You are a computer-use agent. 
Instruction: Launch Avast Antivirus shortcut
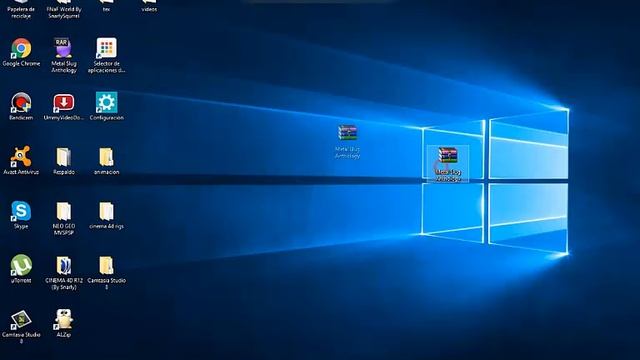tap(21, 160)
